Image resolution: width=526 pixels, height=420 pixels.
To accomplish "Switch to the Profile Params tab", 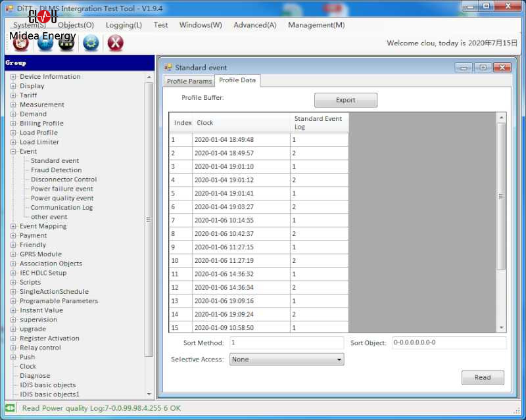I will pos(191,82).
